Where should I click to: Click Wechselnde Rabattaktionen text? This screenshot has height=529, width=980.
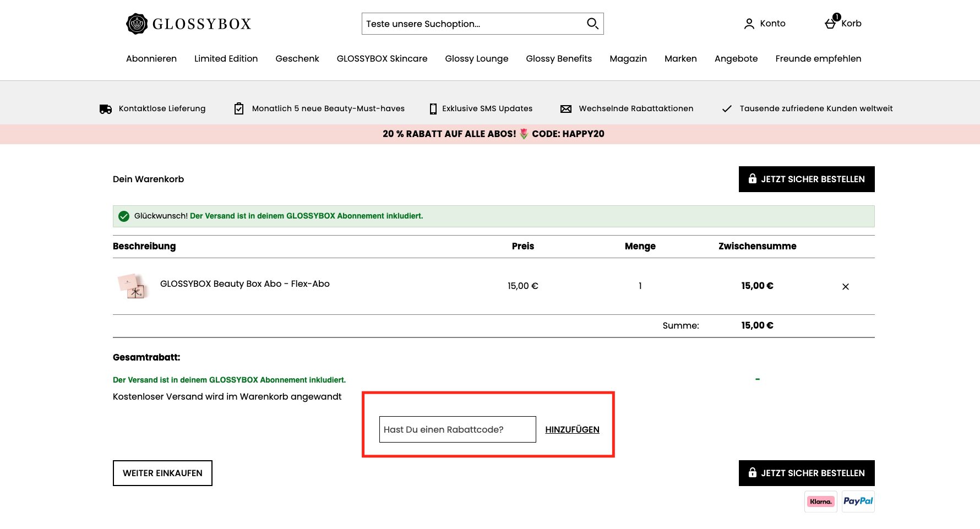(x=636, y=109)
